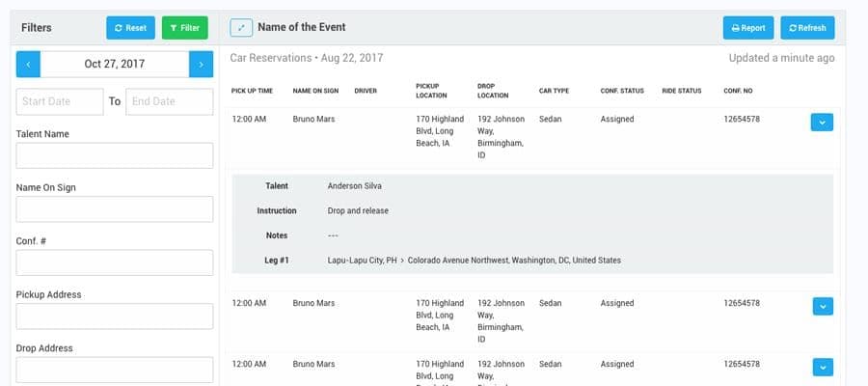Collapse the first Bruno Mars row details
This screenshot has height=386, width=868.
pos(822,123)
